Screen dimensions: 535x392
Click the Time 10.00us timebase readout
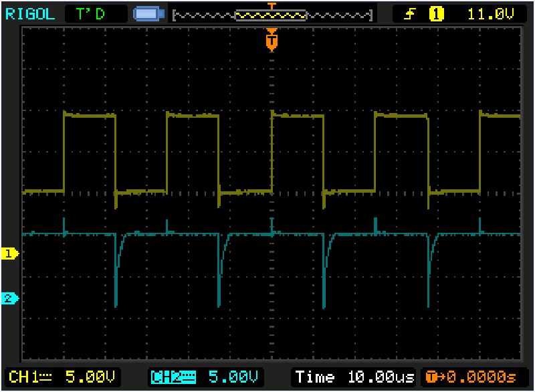click(354, 377)
